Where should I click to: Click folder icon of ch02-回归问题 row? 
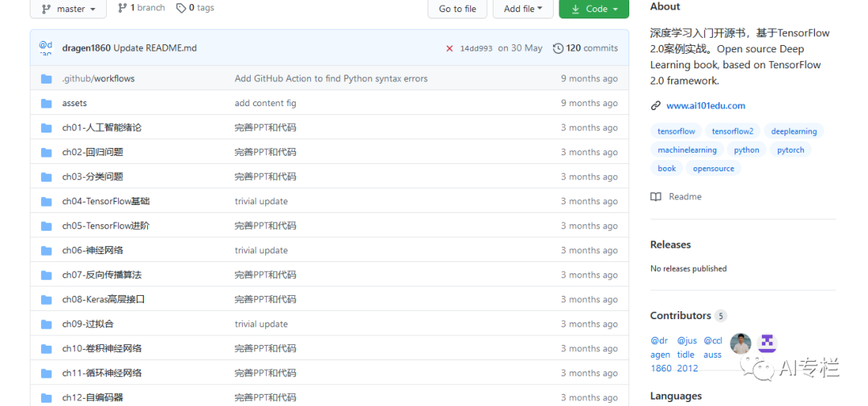tap(47, 152)
